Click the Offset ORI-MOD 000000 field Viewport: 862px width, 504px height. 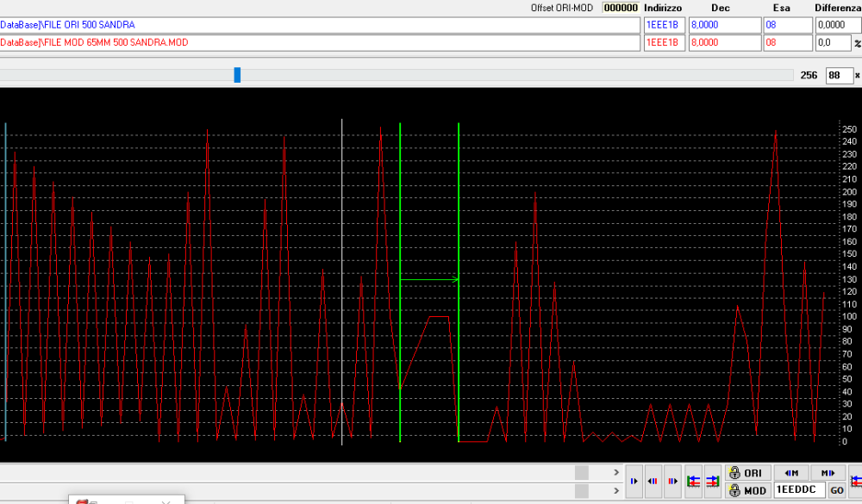click(x=620, y=8)
